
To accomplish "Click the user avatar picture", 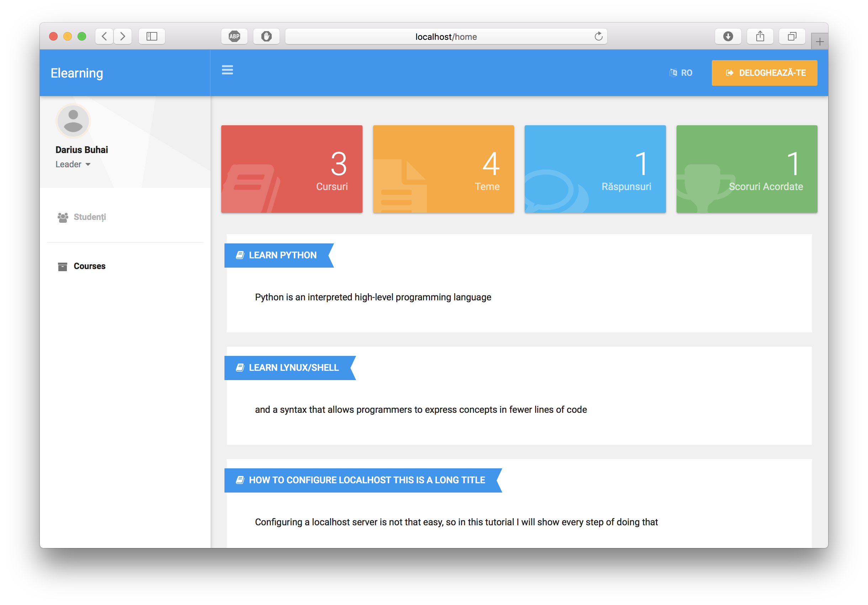I will [x=73, y=121].
